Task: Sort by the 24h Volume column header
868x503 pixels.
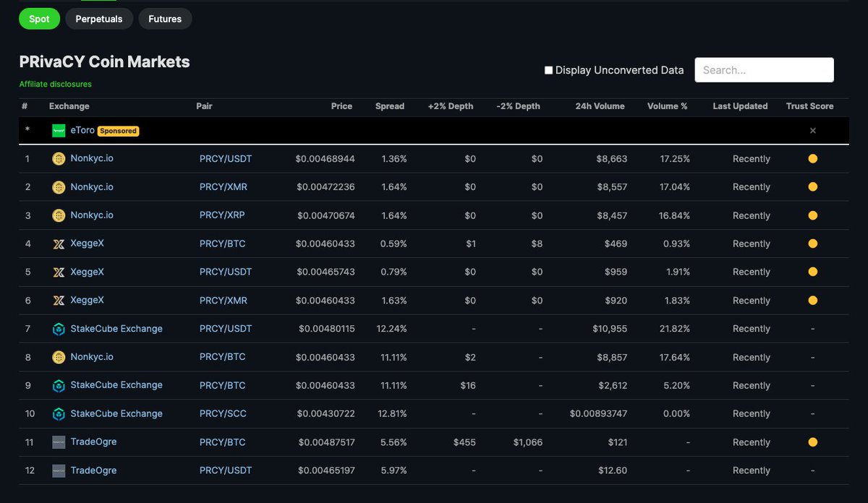Action: point(600,106)
